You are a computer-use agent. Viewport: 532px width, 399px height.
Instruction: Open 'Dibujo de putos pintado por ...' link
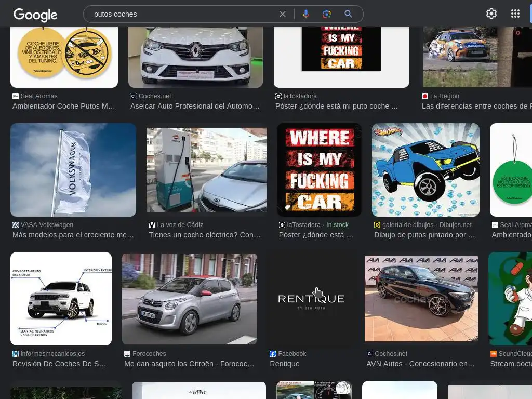click(424, 235)
